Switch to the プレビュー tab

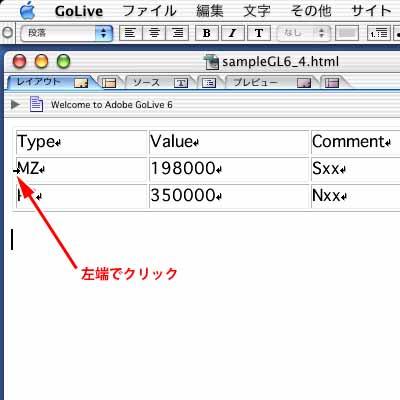[271, 82]
